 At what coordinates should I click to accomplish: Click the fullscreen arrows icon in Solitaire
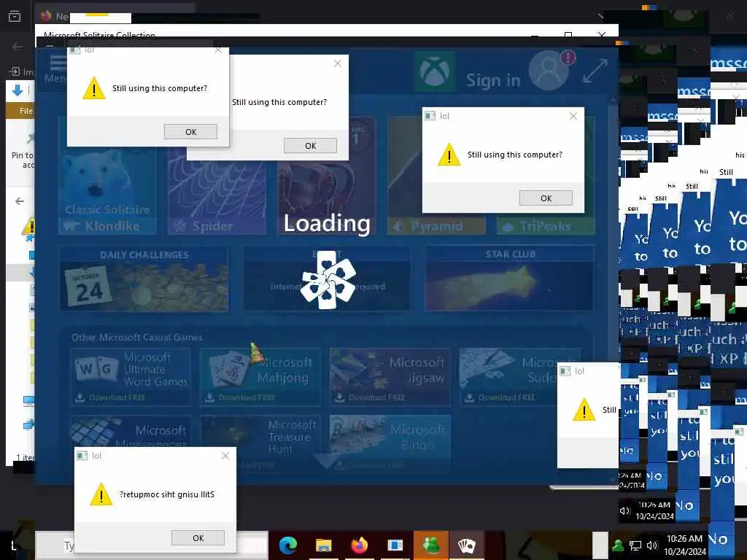tap(595, 71)
